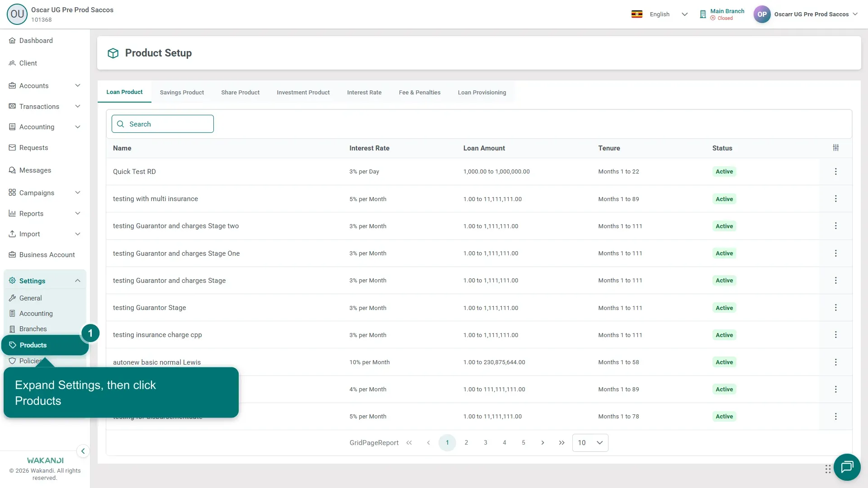The image size is (868, 488).
Task: Click the 10% per Month interest cell
Action: pos(369,362)
